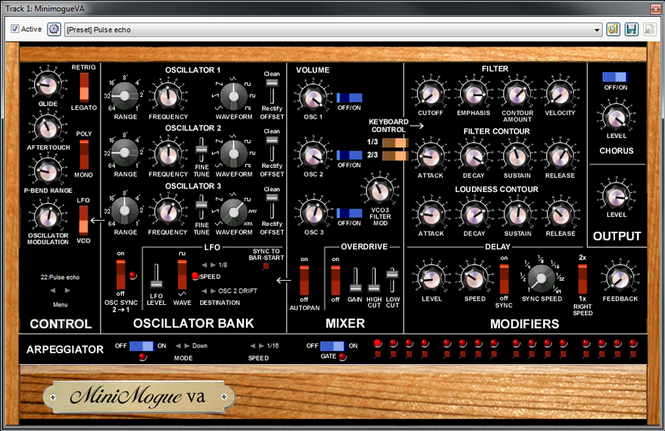The width and height of the screenshot is (665, 431).
Task: Click the OSC 1 volume knob
Action: pyautogui.click(x=313, y=98)
